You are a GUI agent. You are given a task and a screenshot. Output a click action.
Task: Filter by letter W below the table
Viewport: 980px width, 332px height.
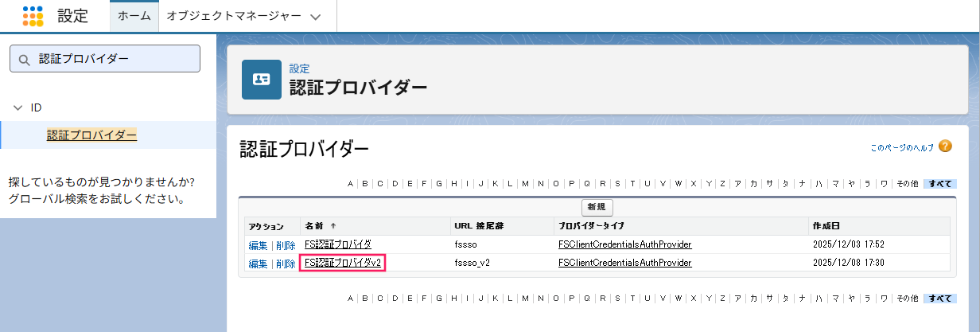click(x=679, y=298)
